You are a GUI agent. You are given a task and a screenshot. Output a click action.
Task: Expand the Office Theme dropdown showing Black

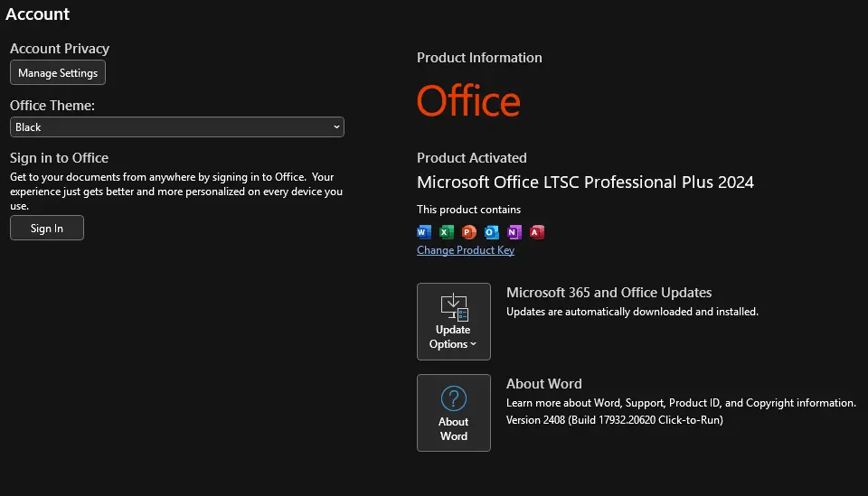point(177,127)
